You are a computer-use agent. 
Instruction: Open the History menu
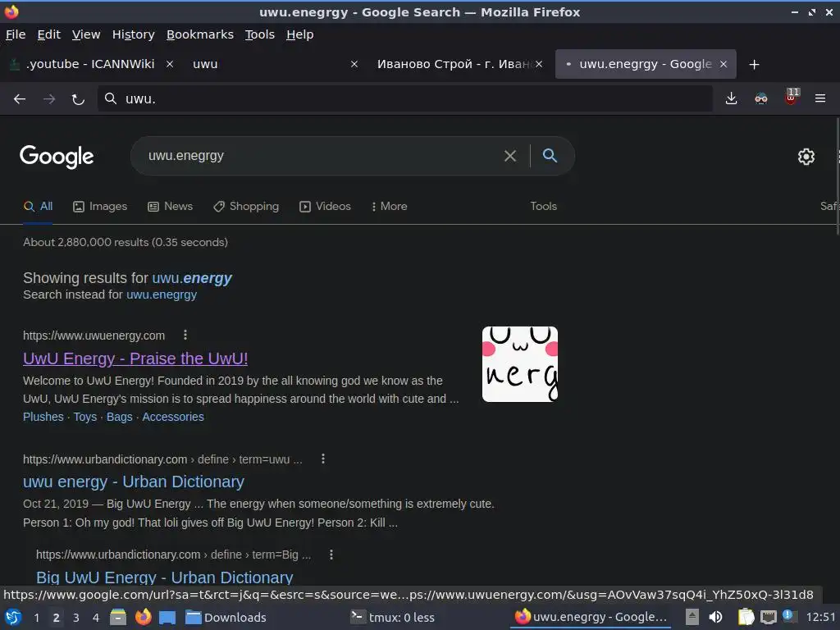(134, 34)
